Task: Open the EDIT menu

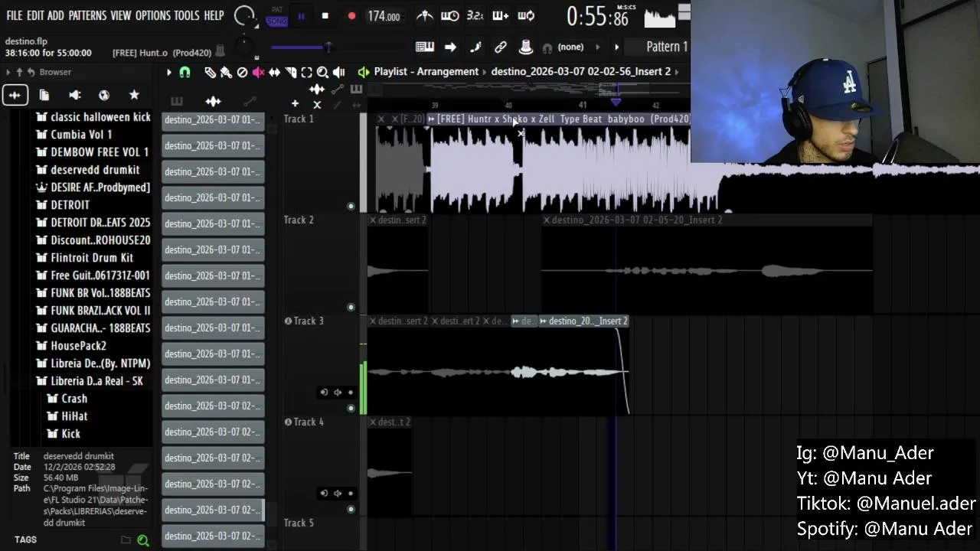Action: click(35, 15)
